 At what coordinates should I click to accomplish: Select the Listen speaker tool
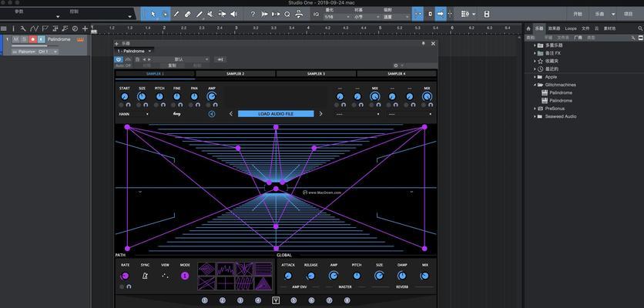coord(233,14)
